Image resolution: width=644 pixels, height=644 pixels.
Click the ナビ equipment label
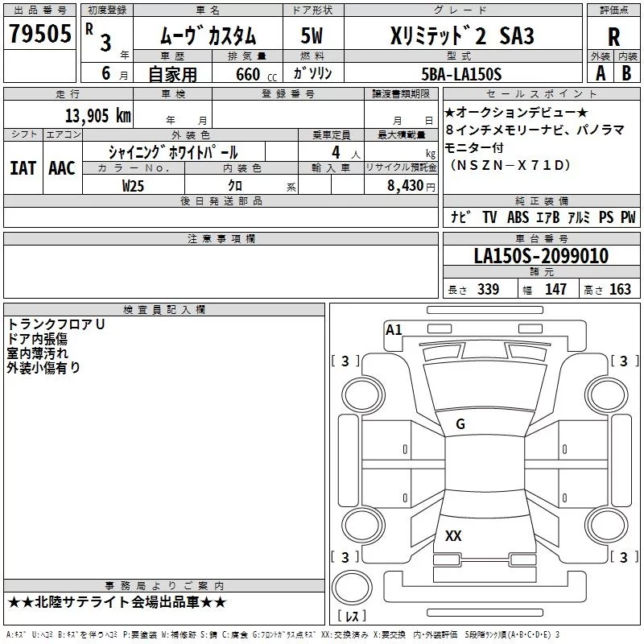point(460,217)
